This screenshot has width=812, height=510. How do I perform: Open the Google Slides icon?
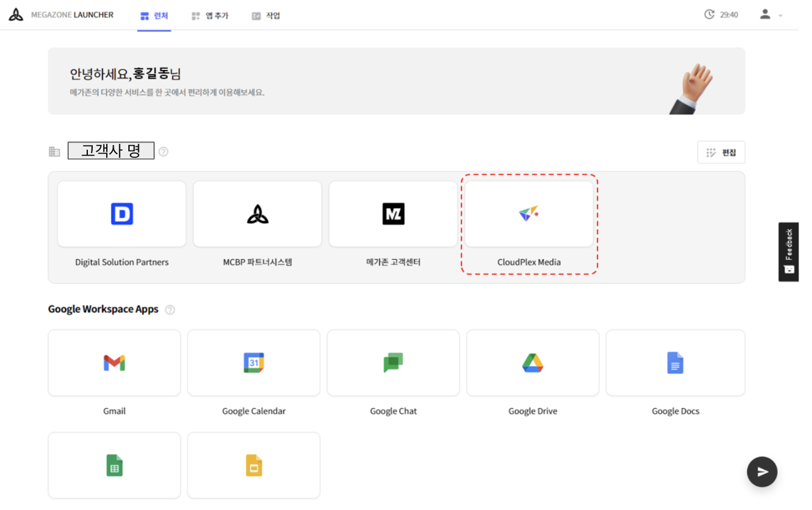(254, 465)
